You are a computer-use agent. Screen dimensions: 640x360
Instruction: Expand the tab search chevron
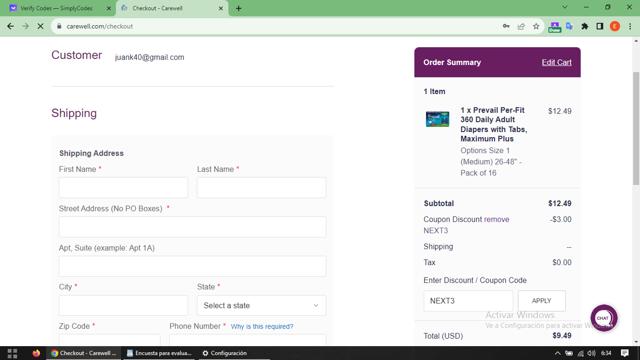pos(564,7)
